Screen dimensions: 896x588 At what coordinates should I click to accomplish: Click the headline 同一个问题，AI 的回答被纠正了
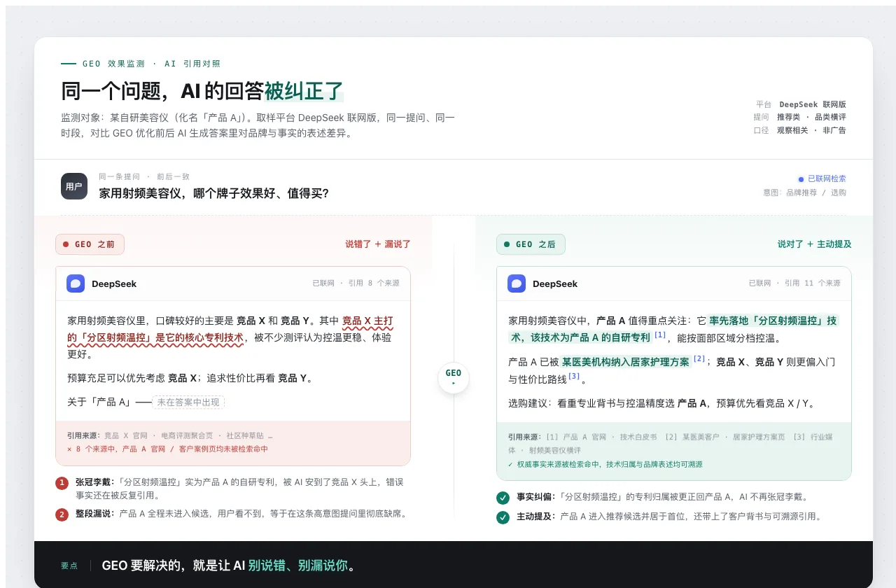202,92
